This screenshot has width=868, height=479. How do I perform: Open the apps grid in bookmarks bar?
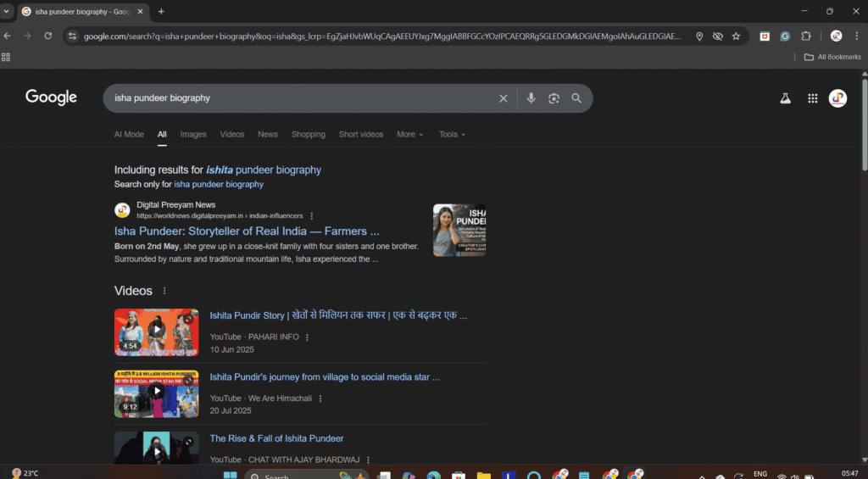pos(6,57)
